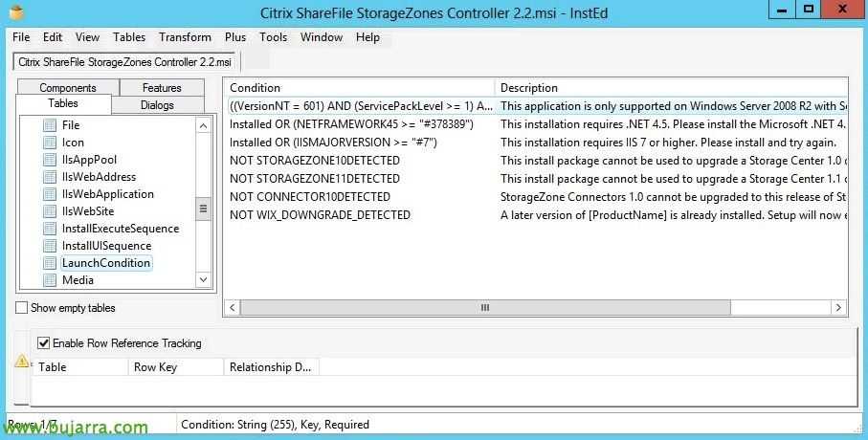Open the Transform menu
Screen dimensions: 868x440
pos(185,37)
